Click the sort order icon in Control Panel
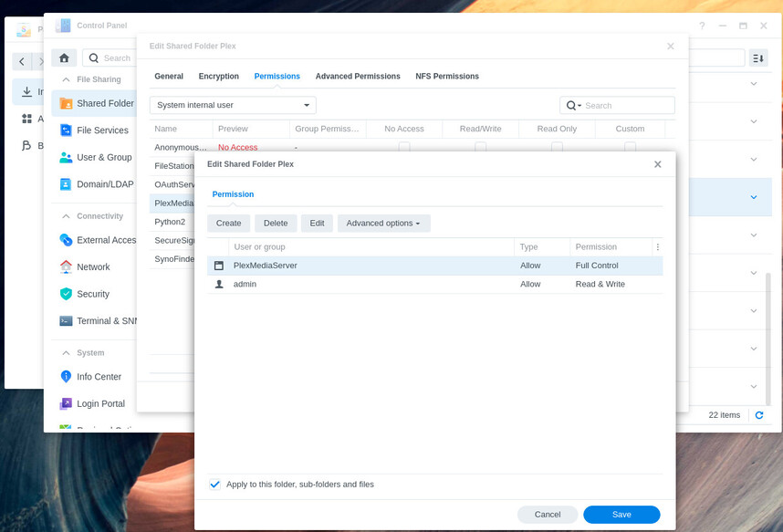Viewport: 783px width, 532px height. 758,58
